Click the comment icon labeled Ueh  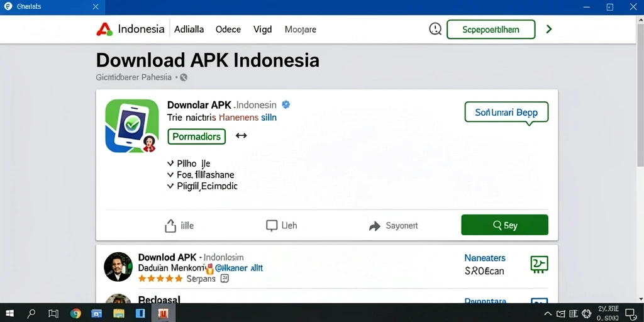coord(272,226)
